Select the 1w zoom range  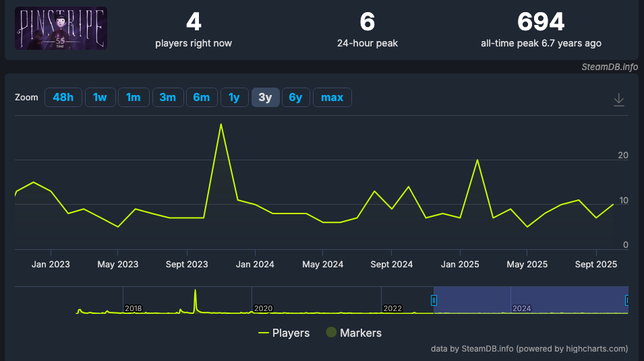pos(100,97)
